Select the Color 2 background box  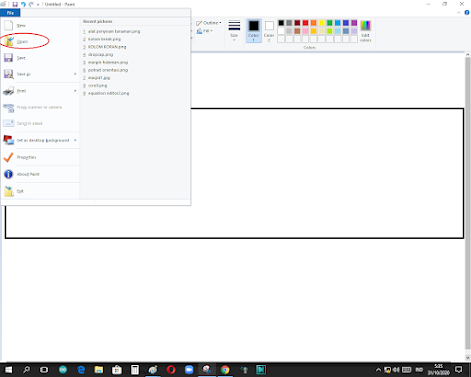click(x=269, y=31)
